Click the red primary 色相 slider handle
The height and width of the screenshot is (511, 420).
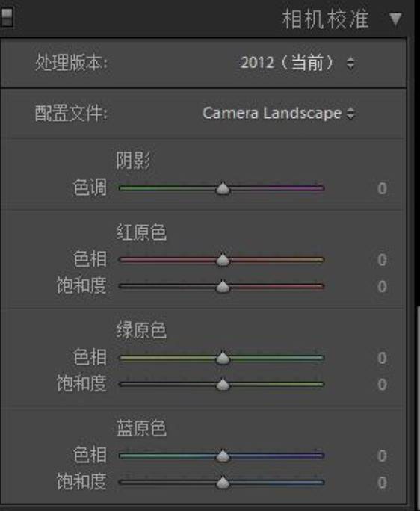[223, 260]
